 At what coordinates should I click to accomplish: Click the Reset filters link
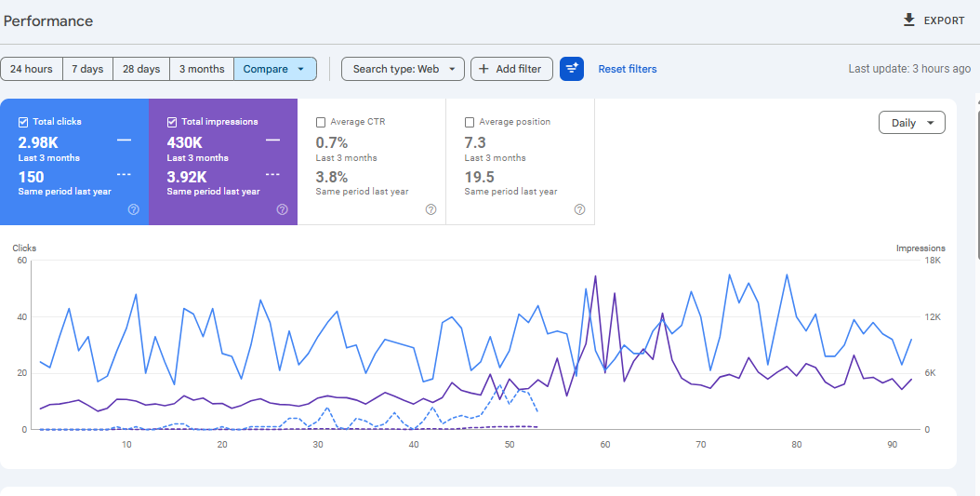pyautogui.click(x=628, y=69)
